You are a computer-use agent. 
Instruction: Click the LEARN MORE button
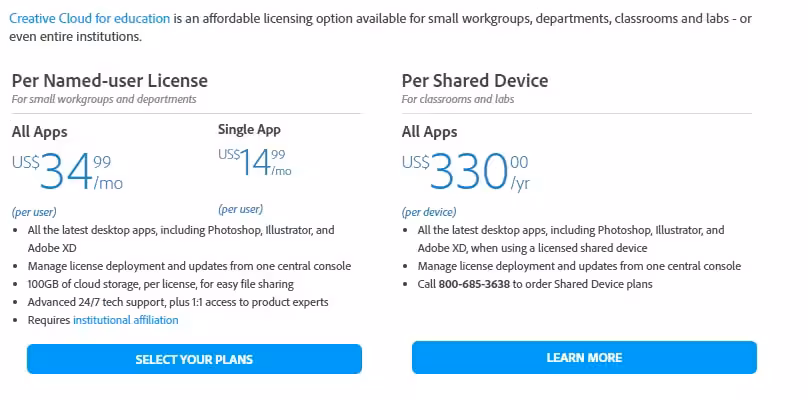tap(584, 357)
